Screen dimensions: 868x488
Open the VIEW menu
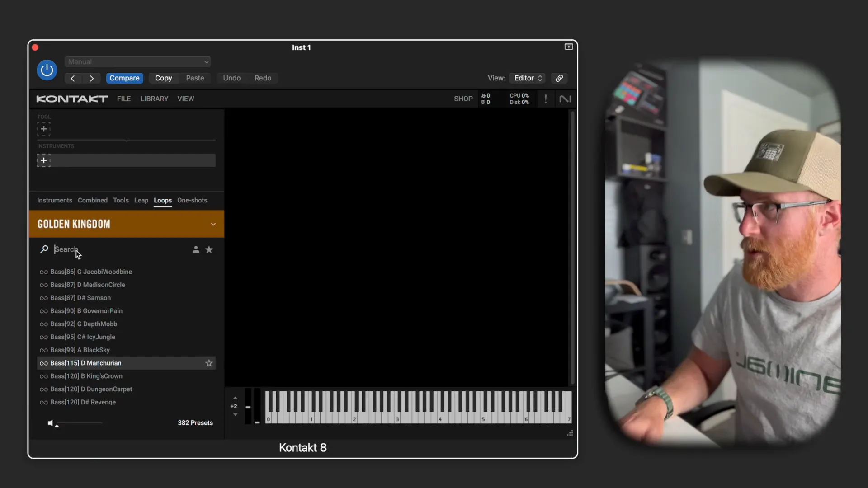point(186,99)
